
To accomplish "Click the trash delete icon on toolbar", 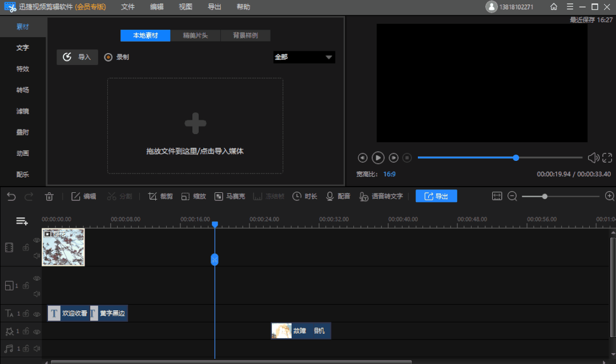I will [49, 196].
